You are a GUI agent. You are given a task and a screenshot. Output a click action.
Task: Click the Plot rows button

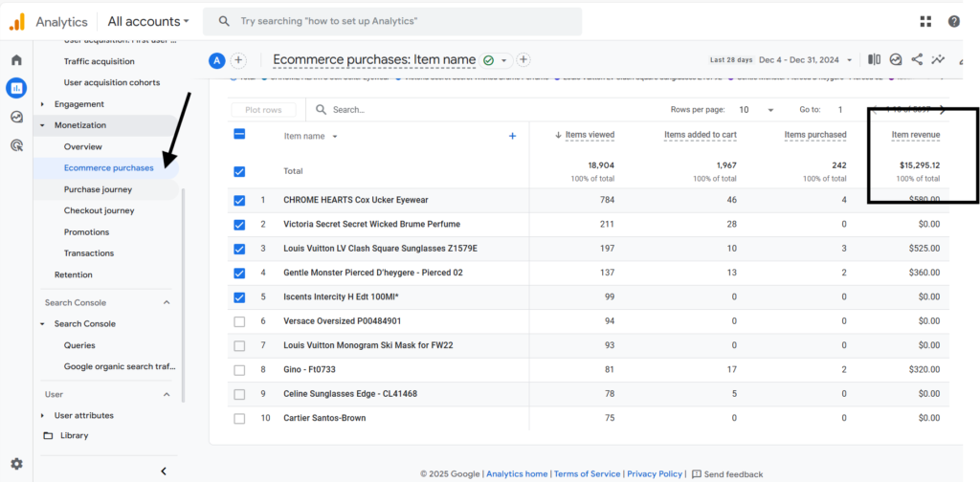[x=263, y=110]
